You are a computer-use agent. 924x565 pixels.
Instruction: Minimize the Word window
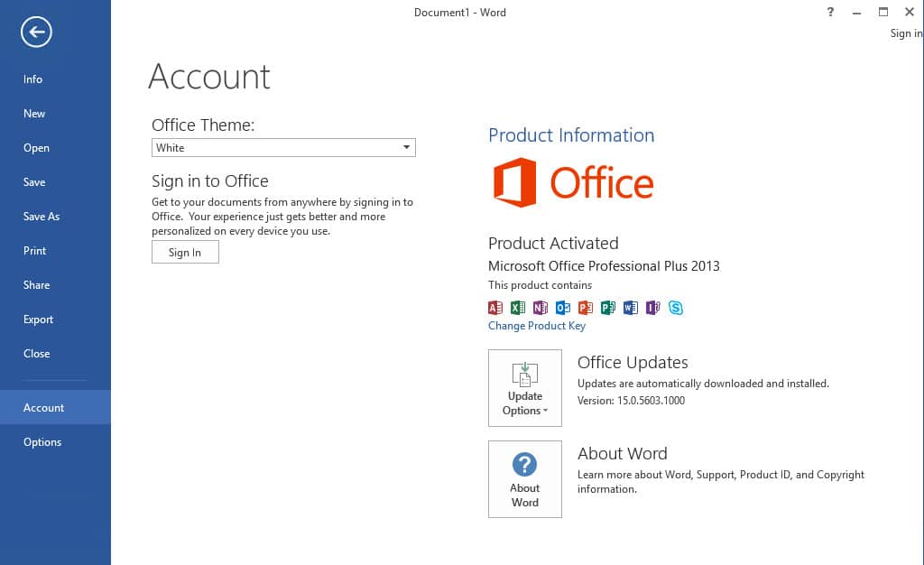[x=857, y=12]
